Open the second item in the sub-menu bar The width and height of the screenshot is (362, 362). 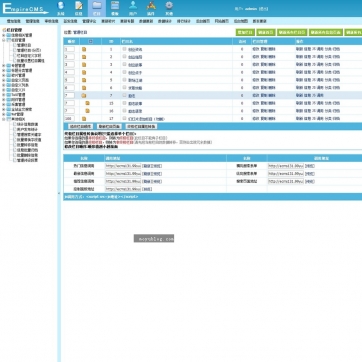(33, 21)
